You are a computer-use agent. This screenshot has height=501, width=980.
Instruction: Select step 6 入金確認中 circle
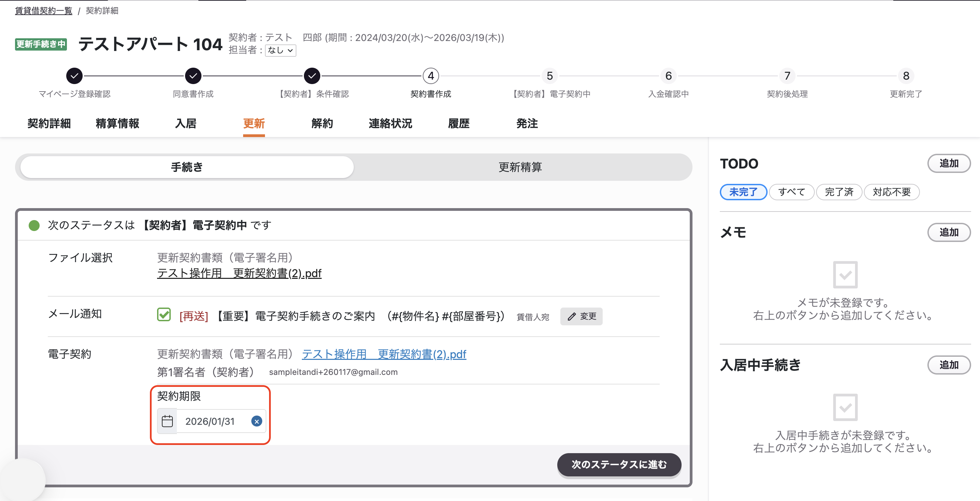coord(669,76)
